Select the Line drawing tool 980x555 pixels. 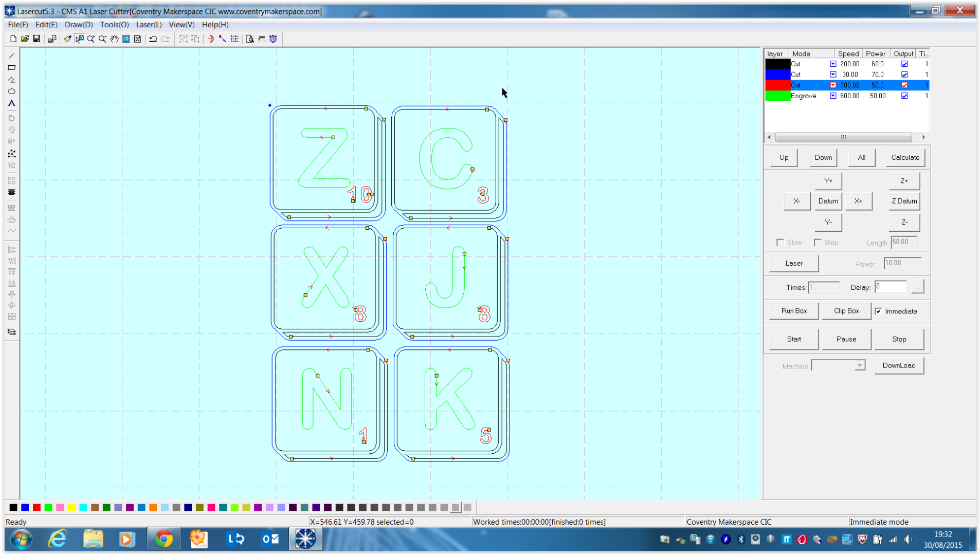tap(11, 55)
